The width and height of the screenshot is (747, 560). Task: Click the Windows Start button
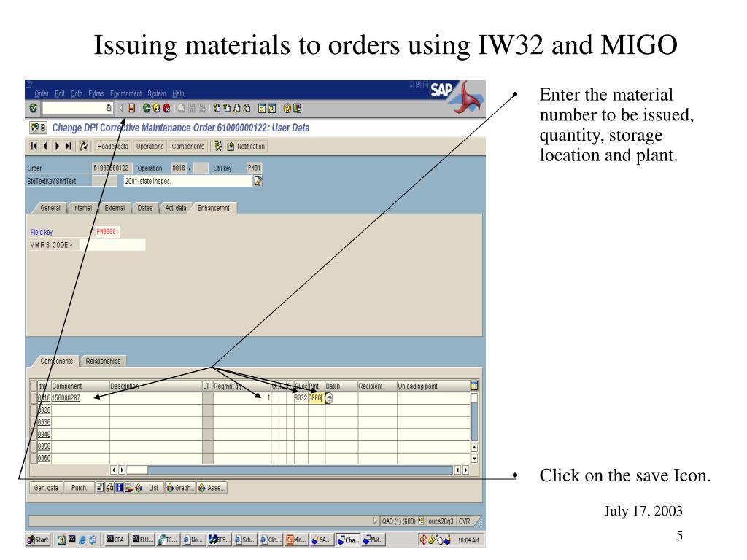pyautogui.click(x=38, y=540)
